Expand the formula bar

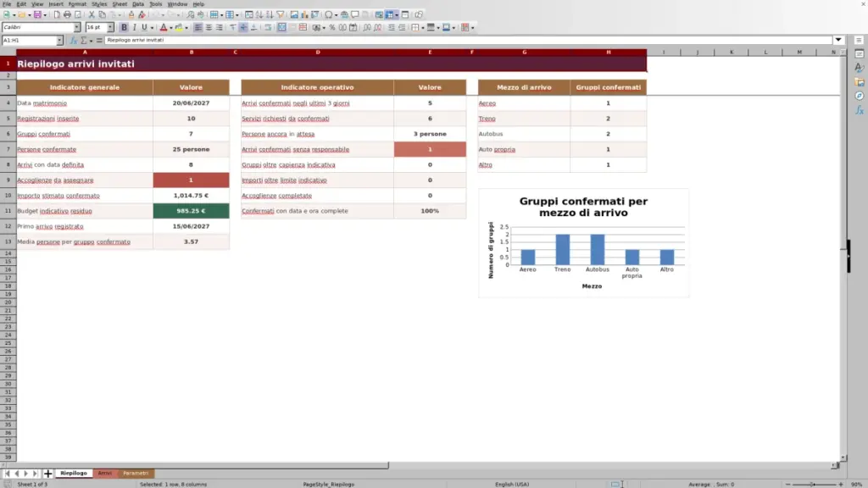point(838,40)
